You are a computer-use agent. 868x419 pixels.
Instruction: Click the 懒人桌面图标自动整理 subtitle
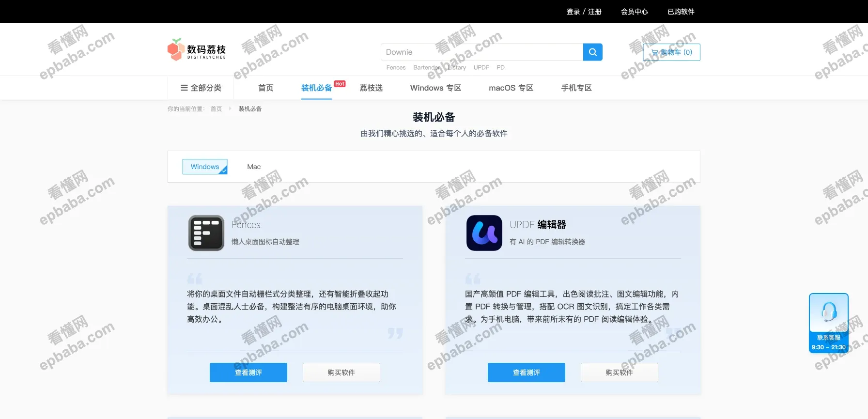point(265,242)
